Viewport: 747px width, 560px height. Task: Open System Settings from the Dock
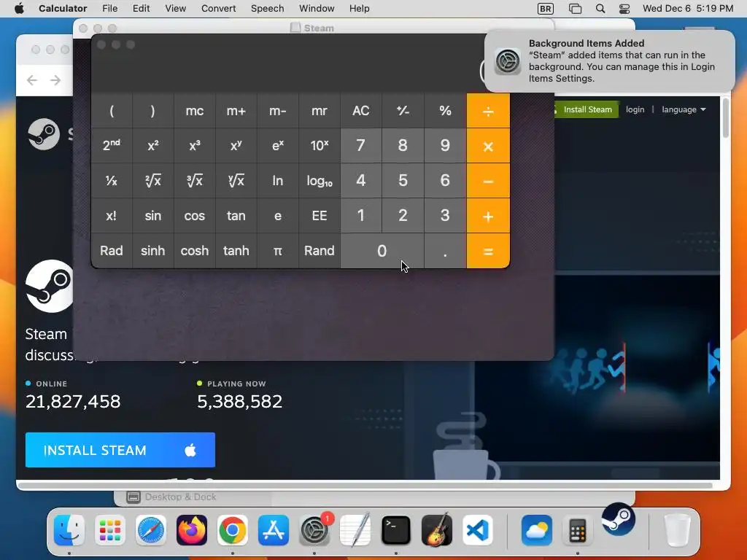[314, 530]
